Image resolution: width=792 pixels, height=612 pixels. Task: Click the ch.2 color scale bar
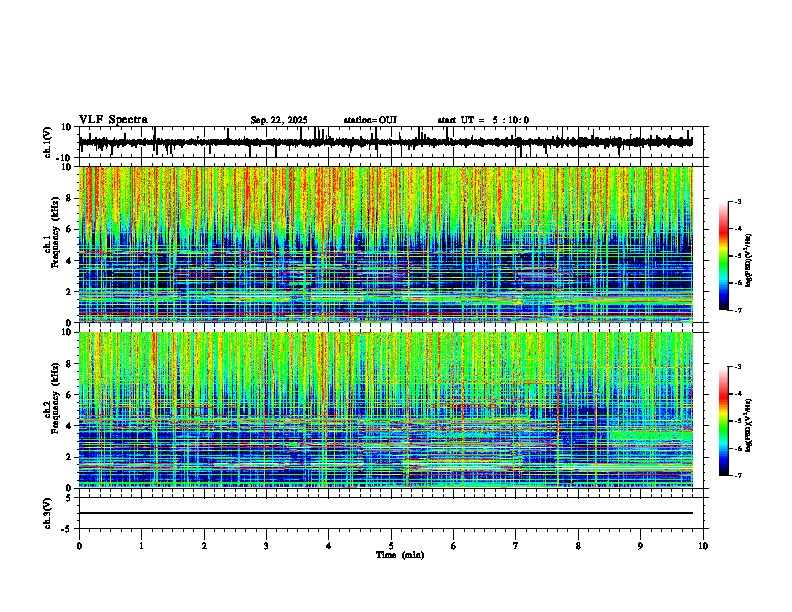724,421
